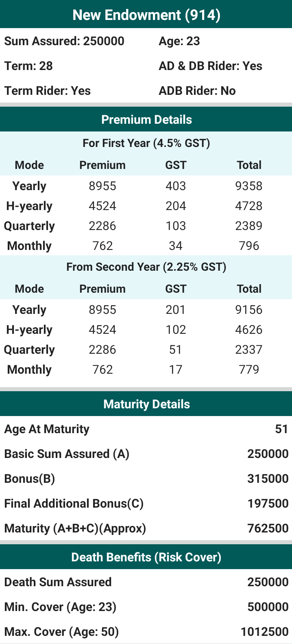Image resolution: width=292 pixels, height=644 pixels.
Task: Select the Term: 28 entry
Action: tap(28, 66)
